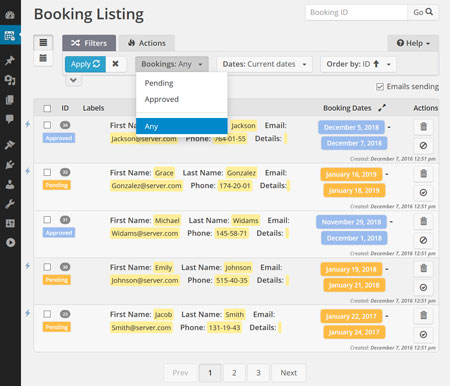Viewport: 450px width, 386px height.
Task: Click the Apply filters button
Action: pos(85,64)
